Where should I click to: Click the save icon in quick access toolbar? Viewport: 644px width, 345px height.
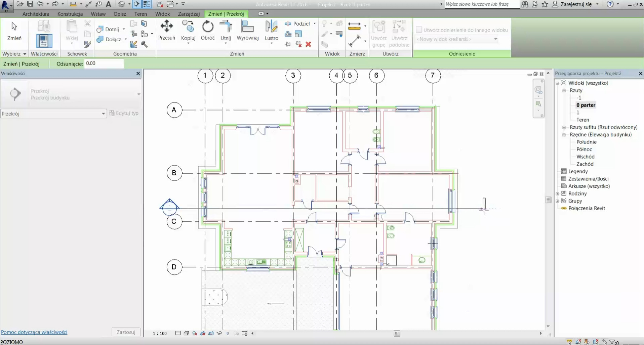pyautogui.click(x=30, y=4)
